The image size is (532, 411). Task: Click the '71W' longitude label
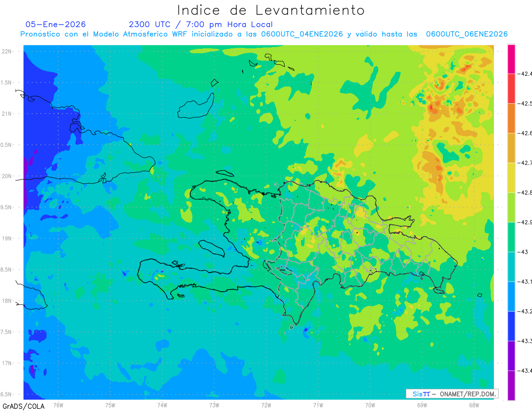tap(318, 405)
